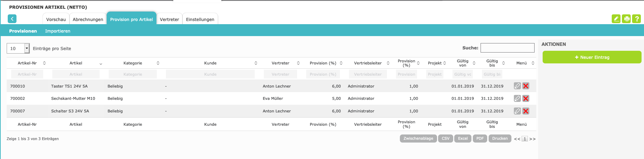Export the table as CSV

(445, 139)
